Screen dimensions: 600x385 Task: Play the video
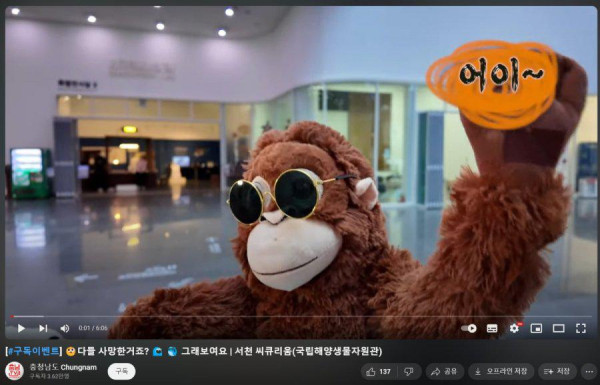(21, 328)
